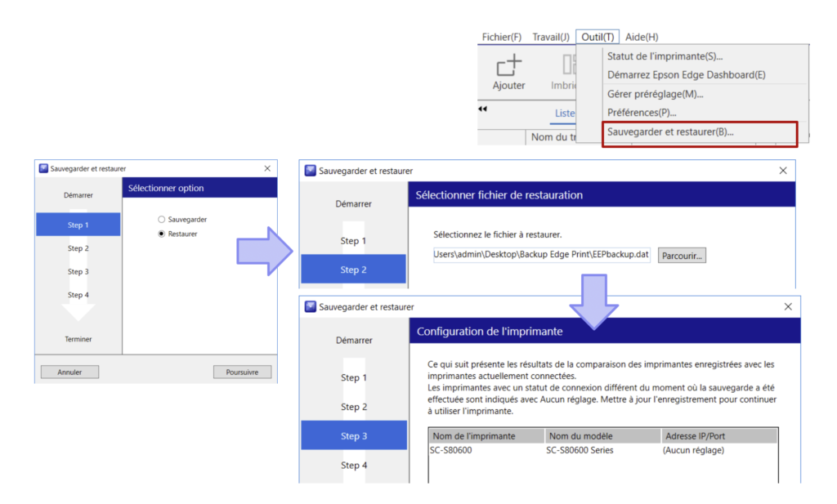Click the restore file path field

pos(541,255)
